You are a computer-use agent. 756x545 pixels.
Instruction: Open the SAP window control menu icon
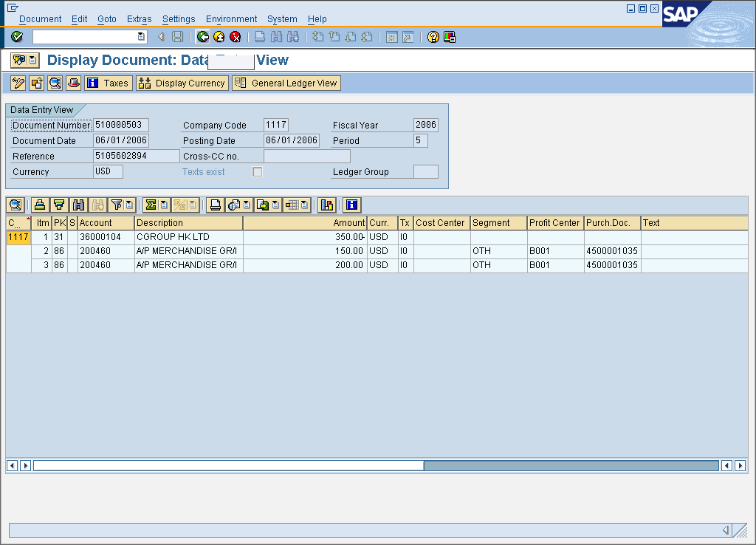(x=13, y=7)
